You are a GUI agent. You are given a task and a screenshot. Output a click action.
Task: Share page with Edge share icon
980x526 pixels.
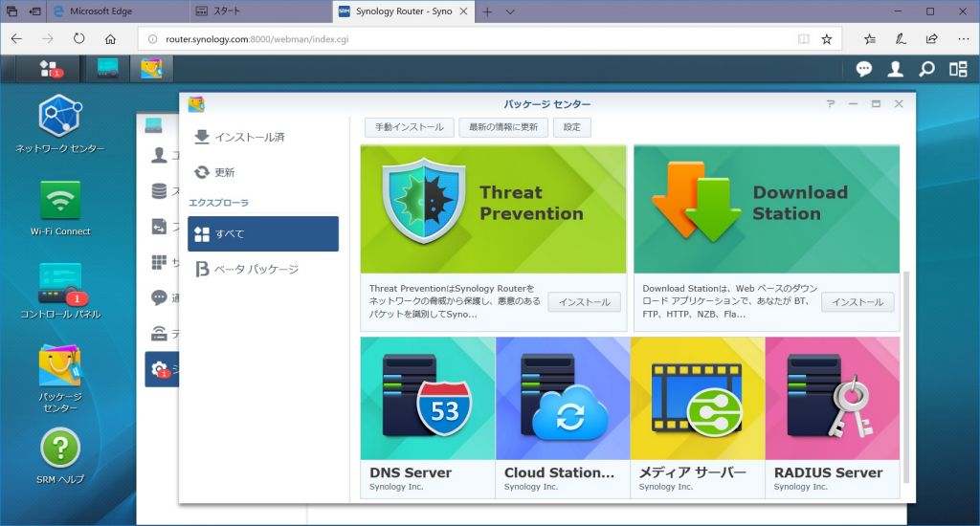pyautogui.click(x=932, y=38)
